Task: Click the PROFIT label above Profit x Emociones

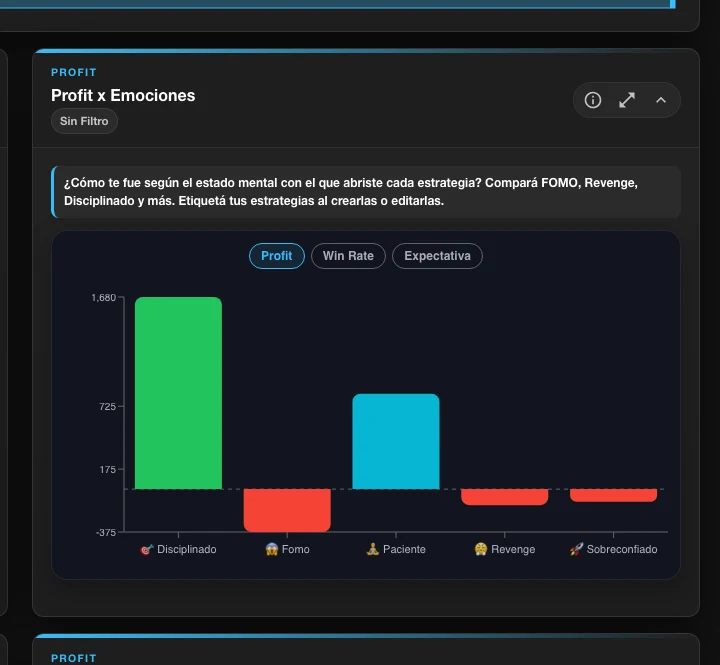Action: [74, 73]
